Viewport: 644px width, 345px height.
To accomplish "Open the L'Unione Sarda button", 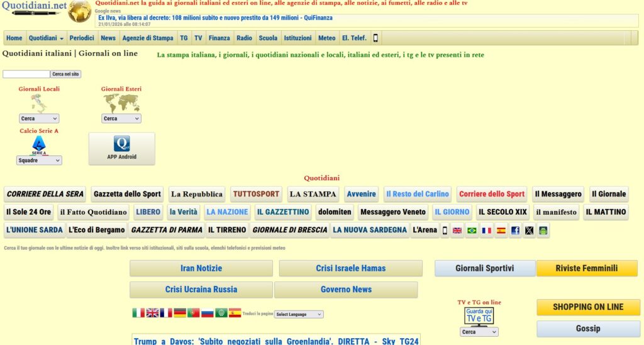I will [35, 230].
